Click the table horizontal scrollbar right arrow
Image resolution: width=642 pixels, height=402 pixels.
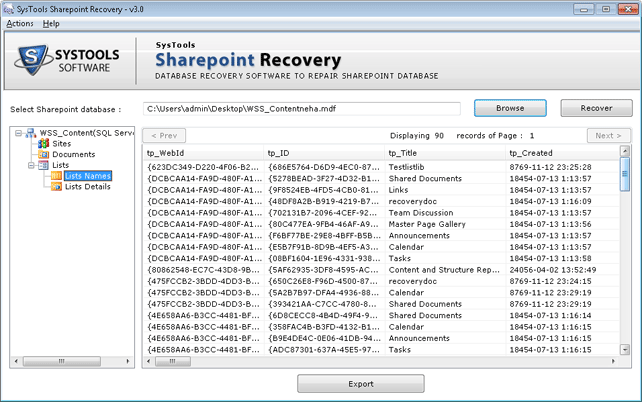pyautogui.click(x=613, y=361)
